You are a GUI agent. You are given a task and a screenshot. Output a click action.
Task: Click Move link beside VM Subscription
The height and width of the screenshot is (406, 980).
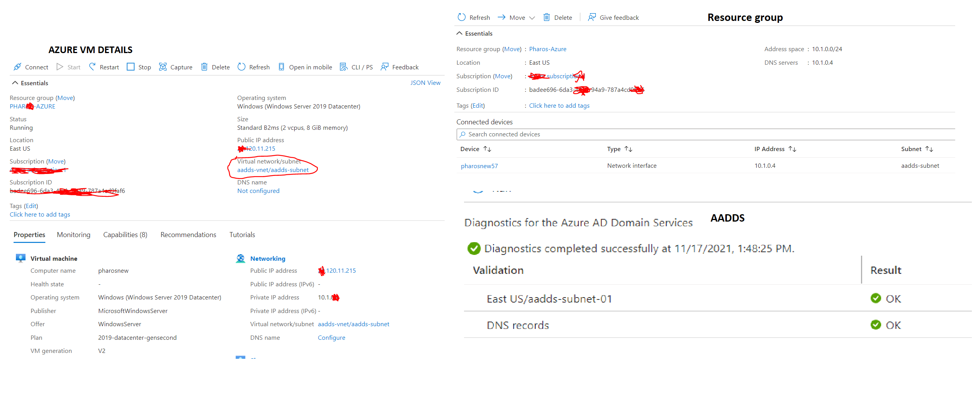point(56,162)
